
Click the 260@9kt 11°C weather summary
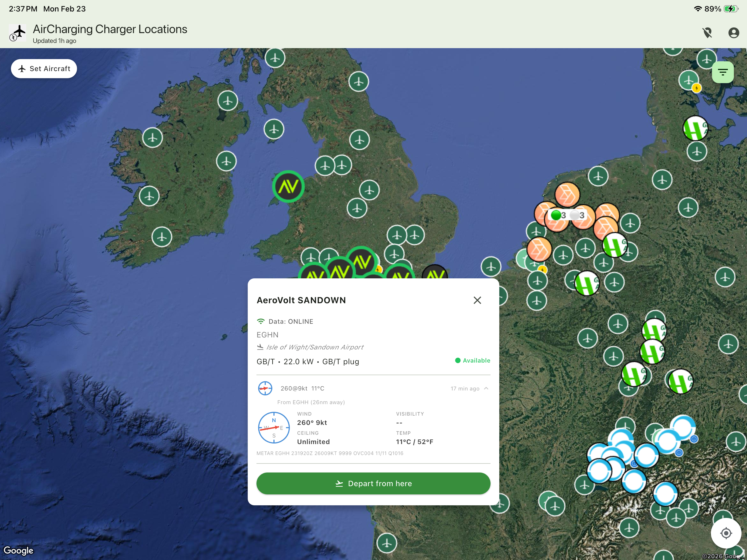tap(302, 389)
